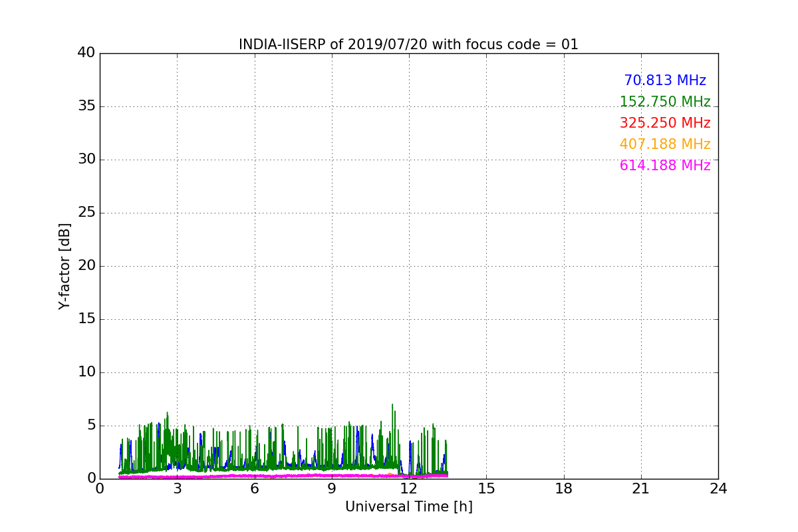This screenshot has width=798, height=532.
Task: Click the 'Y-factor [dB]' axis label
Action: [65, 266]
